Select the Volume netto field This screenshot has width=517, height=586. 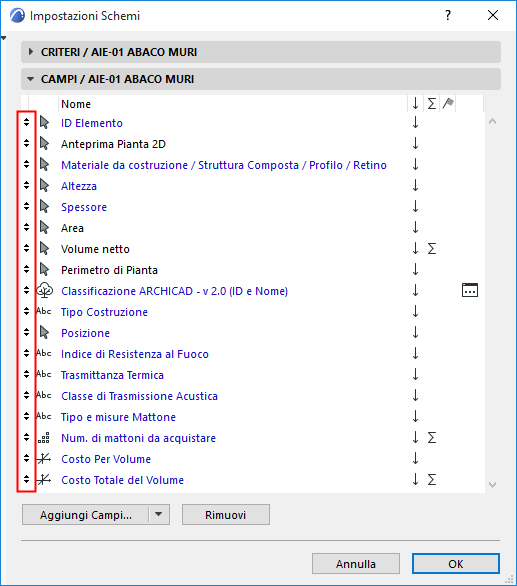95,249
